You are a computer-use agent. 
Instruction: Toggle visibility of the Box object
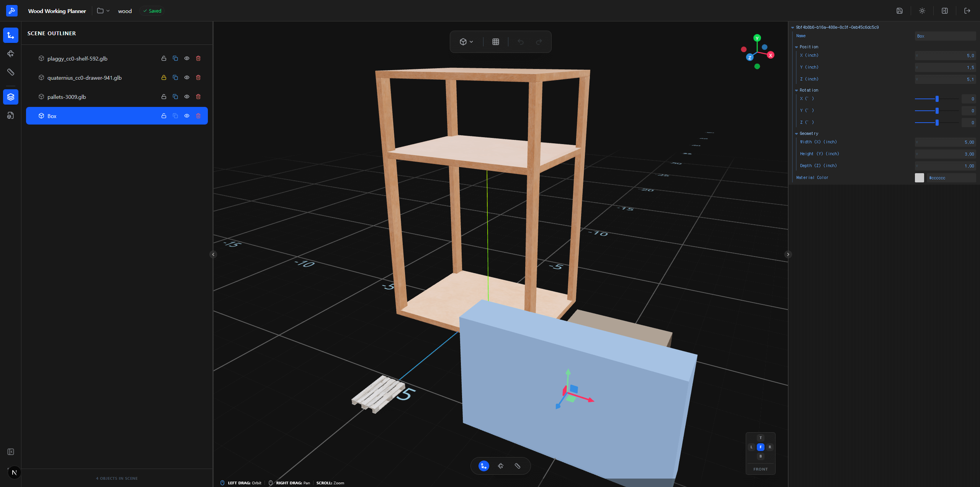(187, 116)
